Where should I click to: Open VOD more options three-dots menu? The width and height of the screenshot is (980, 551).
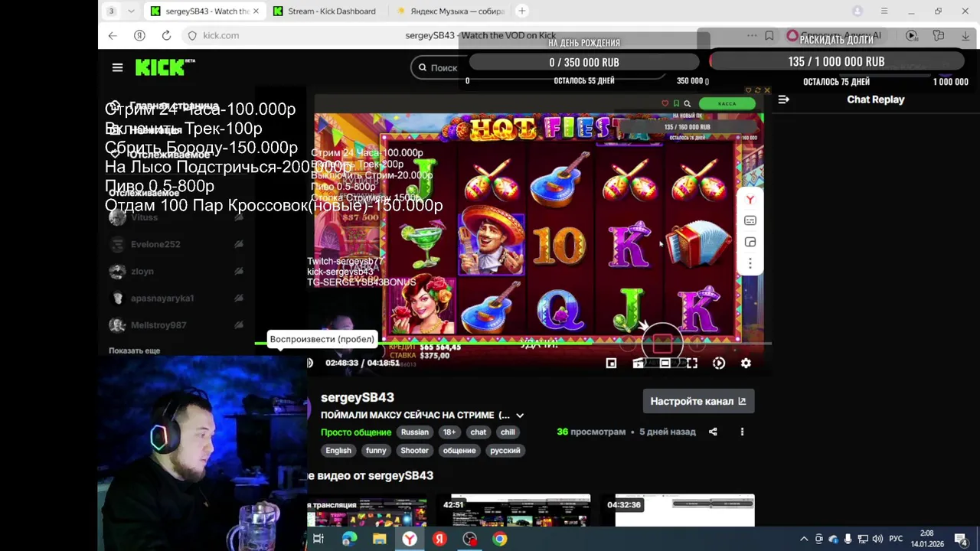(742, 432)
